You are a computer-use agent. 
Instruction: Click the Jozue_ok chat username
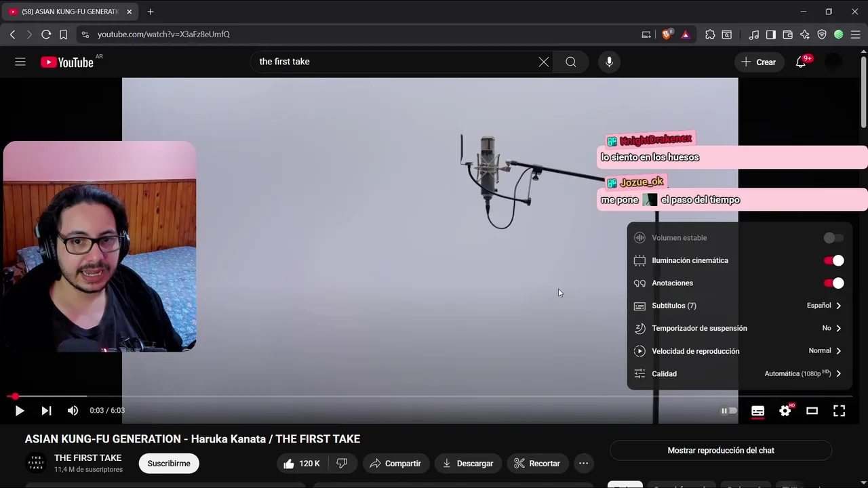(x=641, y=182)
